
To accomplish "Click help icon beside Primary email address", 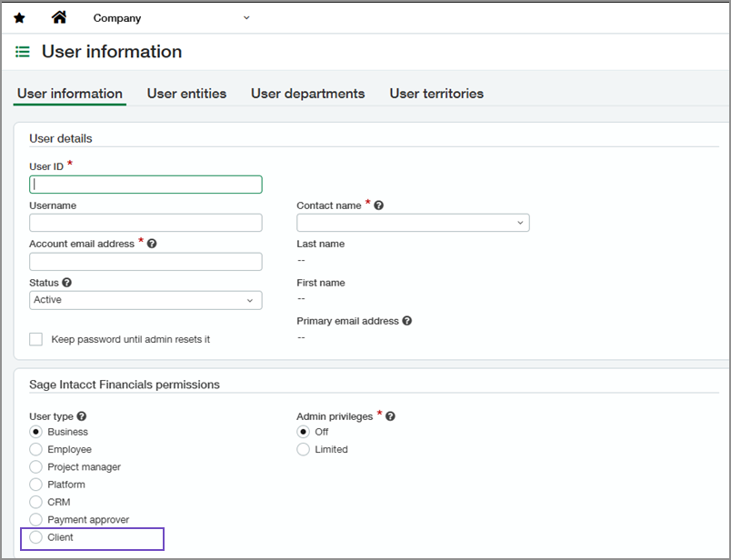I will (x=406, y=321).
